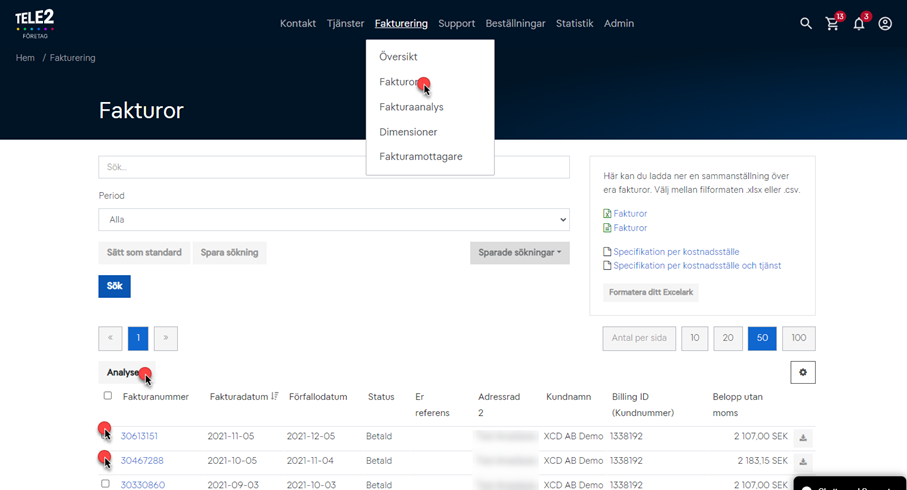Go to next page arrow

tap(166, 338)
